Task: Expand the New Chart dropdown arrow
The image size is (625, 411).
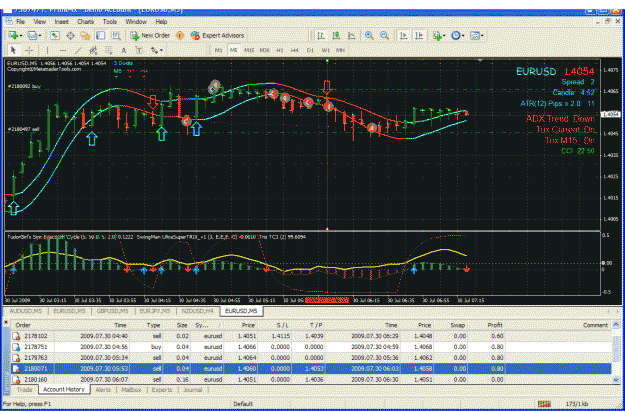Action: (x=20, y=36)
